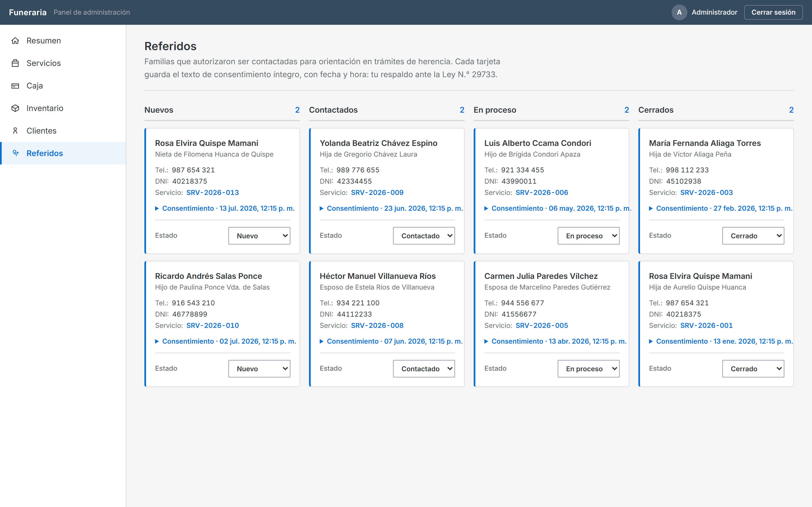Expand Consentimiento dated 27 feb. 2026
This screenshot has width=812, height=507.
(x=721, y=208)
